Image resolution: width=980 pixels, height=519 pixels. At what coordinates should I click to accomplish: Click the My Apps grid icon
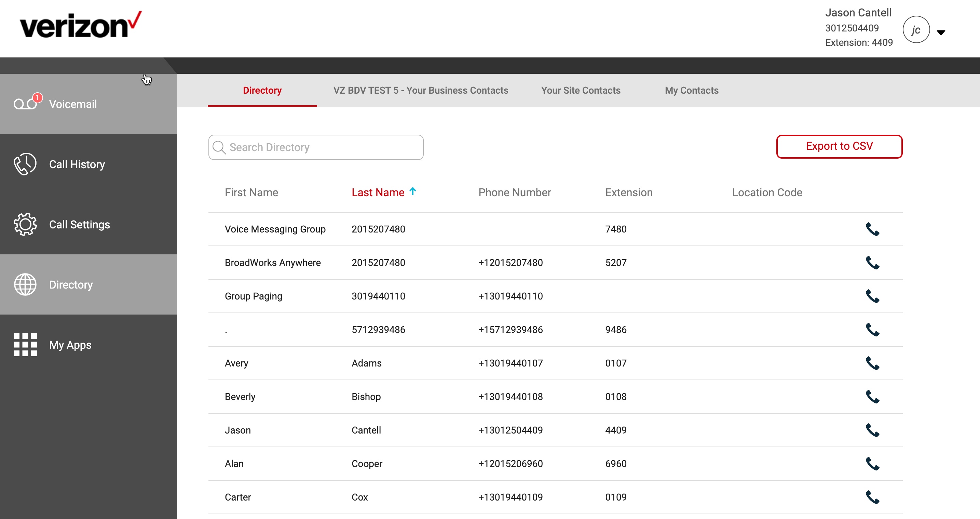[x=24, y=345]
